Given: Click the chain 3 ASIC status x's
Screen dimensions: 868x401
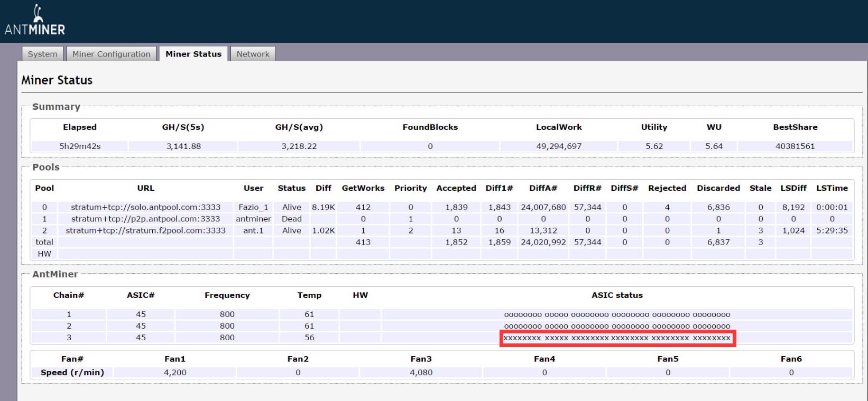Looking at the screenshot, I should [617, 338].
